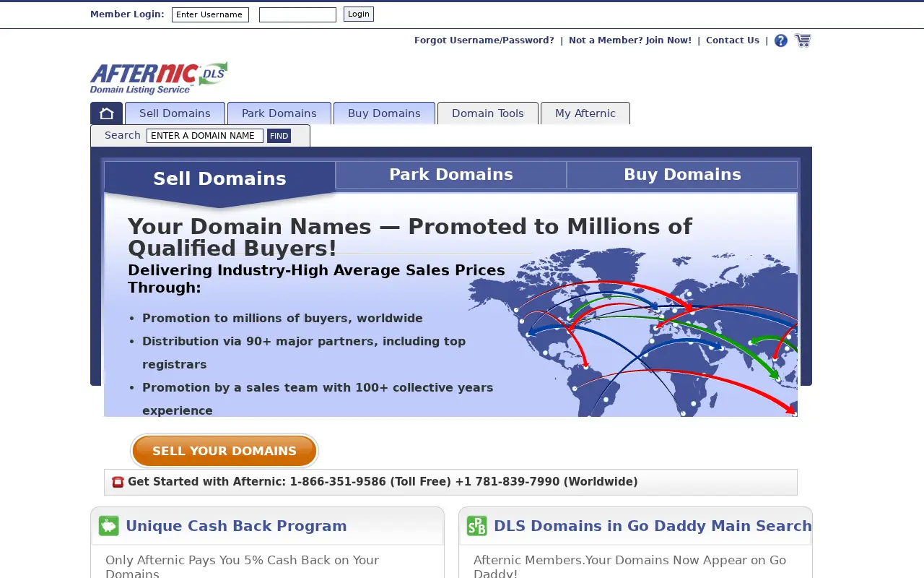
Task: Click 'Delivering Industry-High Average Sales Prices' subheading
Action: pyautogui.click(x=316, y=279)
